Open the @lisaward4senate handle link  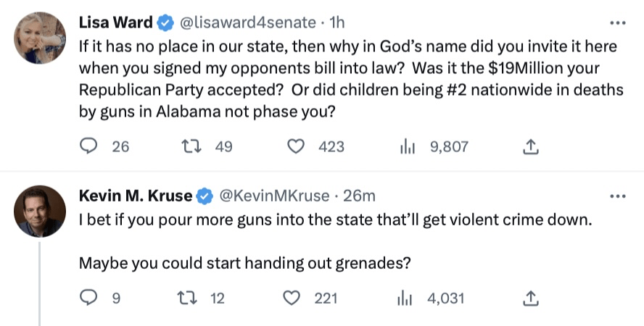[247, 23]
